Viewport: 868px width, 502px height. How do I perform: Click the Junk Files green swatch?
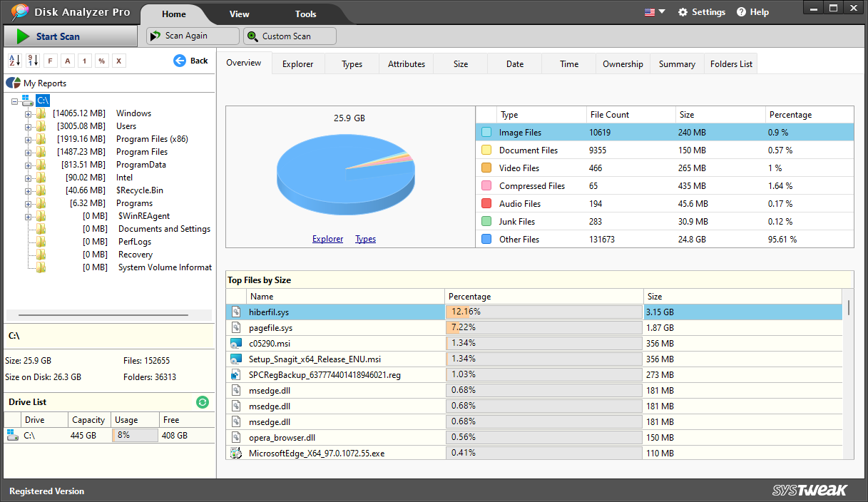pos(486,222)
